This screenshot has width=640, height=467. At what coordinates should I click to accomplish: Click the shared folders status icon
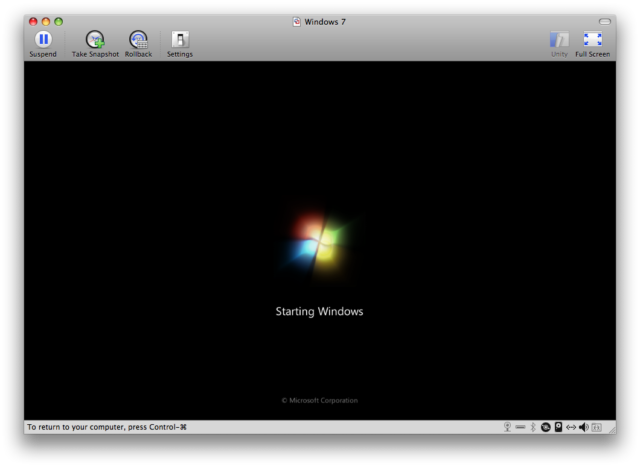[596, 427]
